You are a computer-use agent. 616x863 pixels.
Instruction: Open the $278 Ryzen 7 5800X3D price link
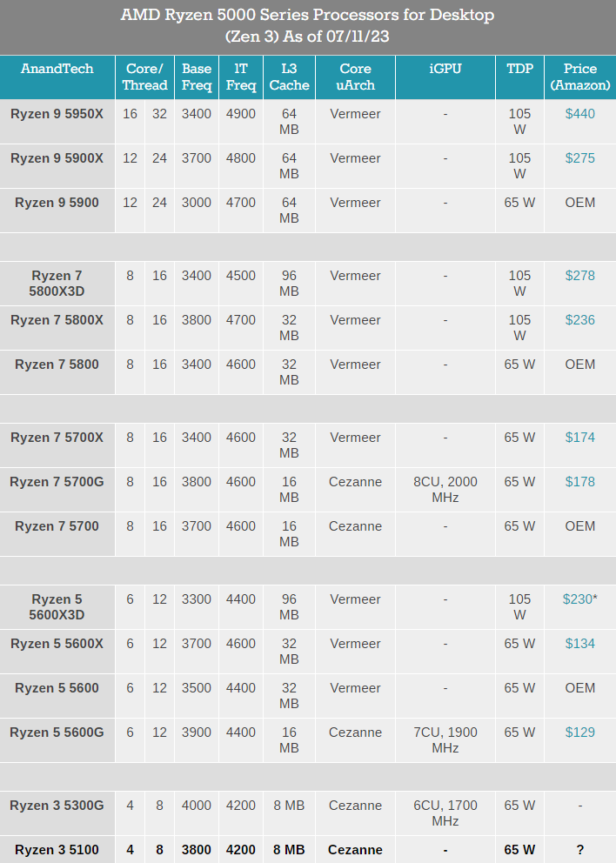[x=579, y=276]
